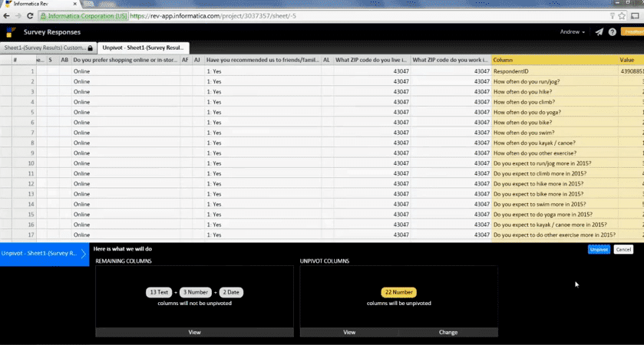644x345 pixels.
Task: Click the lock icon on Sheet1 tab
Action: (x=91, y=48)
